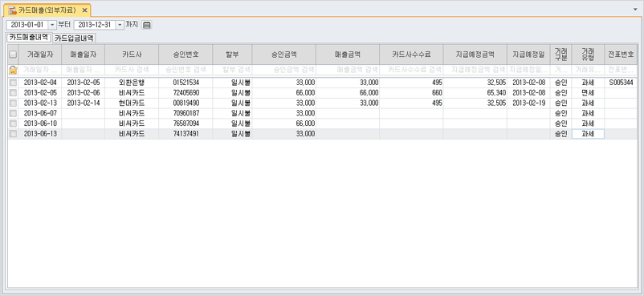The width and height of the screenshot is (644, 296).
Task: Select the 카드매출내역 tab
Action: 29,38
